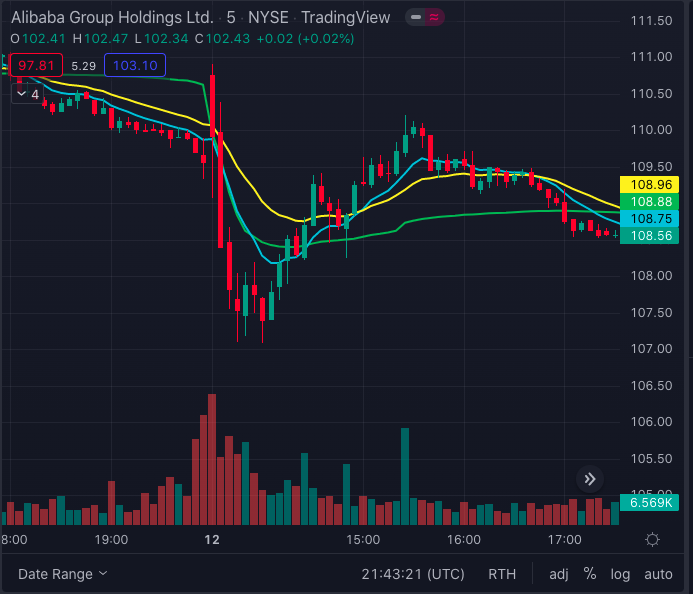Click the Alibaba Group Holdings Ltd. title

click(x=112, y=17)
